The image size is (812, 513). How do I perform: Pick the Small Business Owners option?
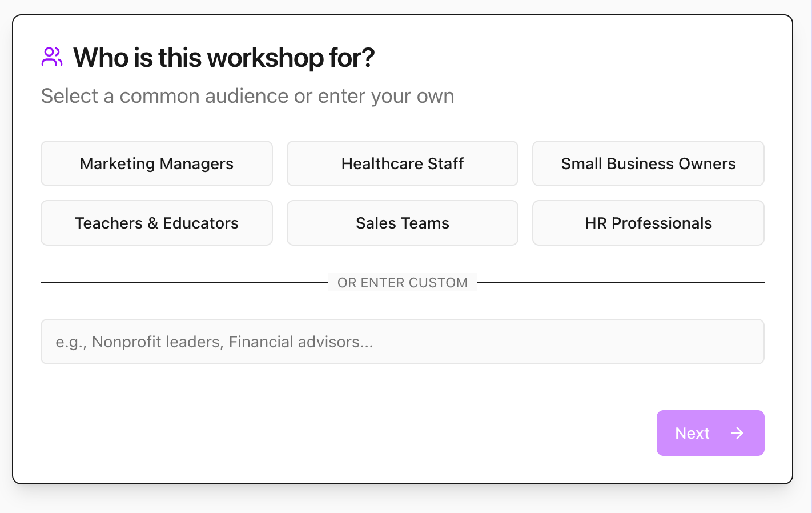coord(648,163)
